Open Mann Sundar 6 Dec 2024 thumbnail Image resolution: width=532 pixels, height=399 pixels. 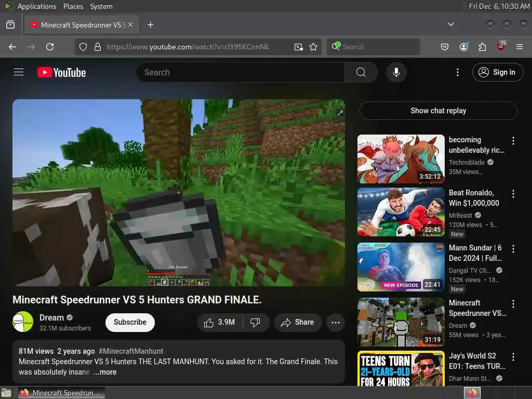coord(401,267)
